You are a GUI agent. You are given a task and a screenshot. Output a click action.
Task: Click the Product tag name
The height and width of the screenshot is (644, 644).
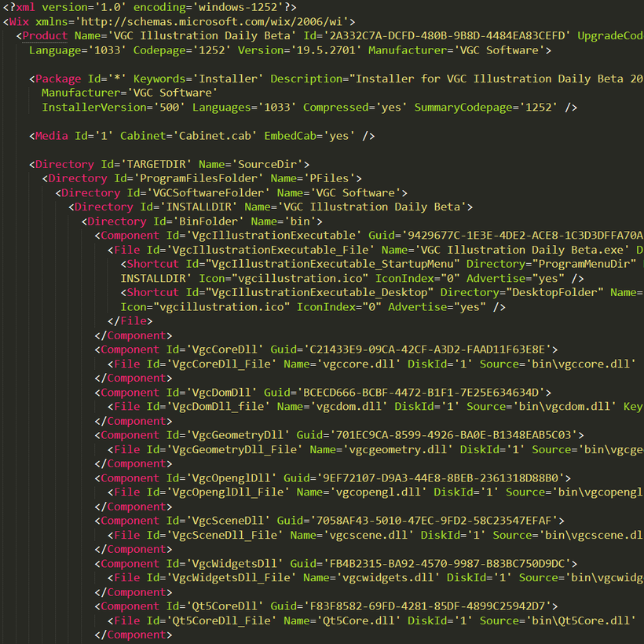coord(45,35)
